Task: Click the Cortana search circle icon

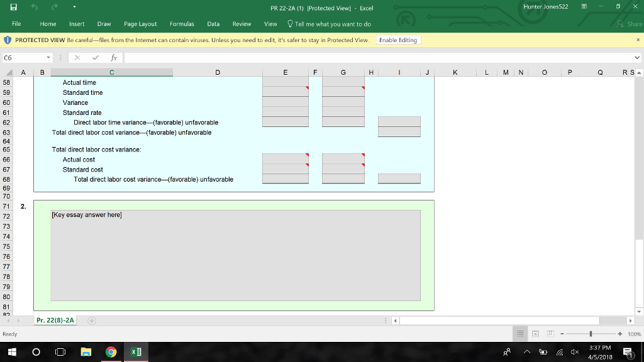Action: coord(36,352)
